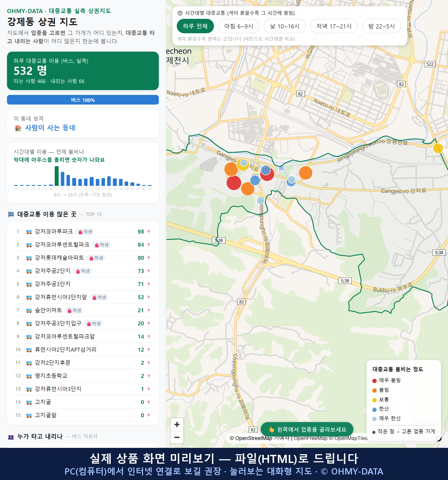
Task: Click the pin icon for 휴먼시아2단지APT삼거리
Action: click(149, 350)
